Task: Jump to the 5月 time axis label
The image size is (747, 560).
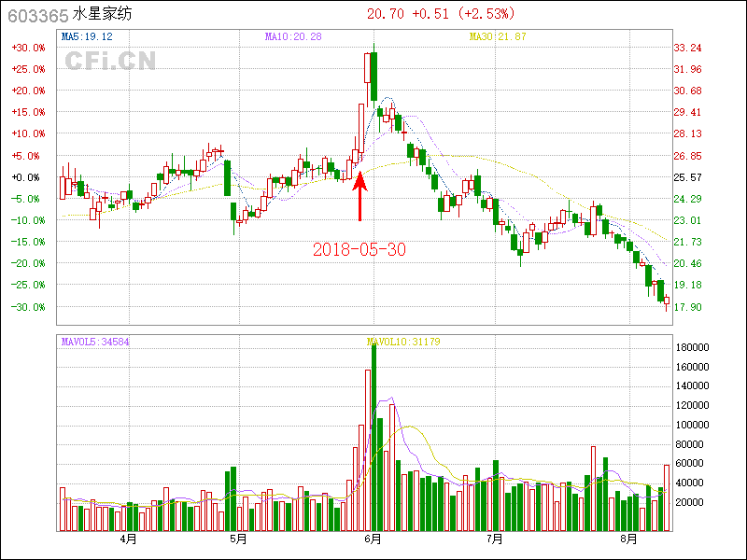Action: click(x=238, y=539)
